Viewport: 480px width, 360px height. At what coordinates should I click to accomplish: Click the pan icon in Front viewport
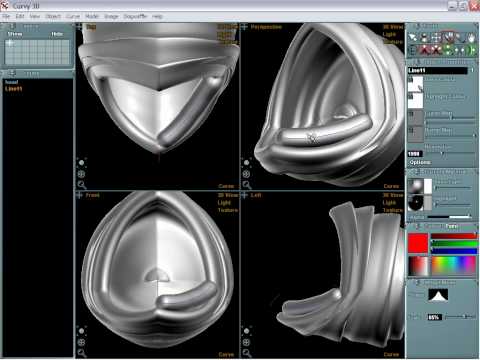point(81,342)
